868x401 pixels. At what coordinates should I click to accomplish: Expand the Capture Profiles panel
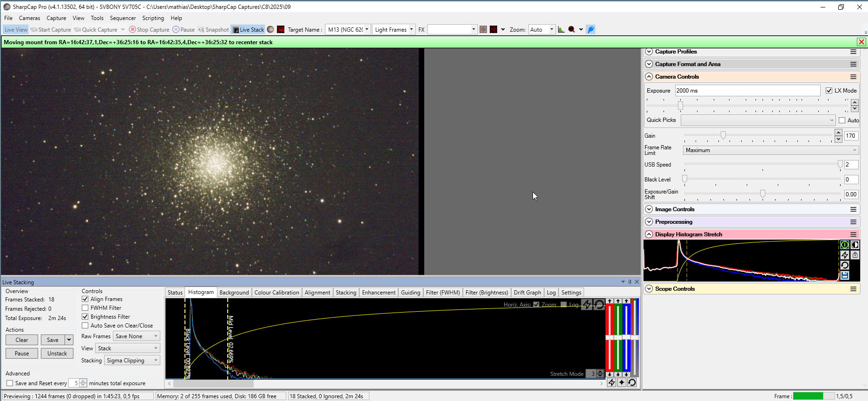(x=649, y=52)
